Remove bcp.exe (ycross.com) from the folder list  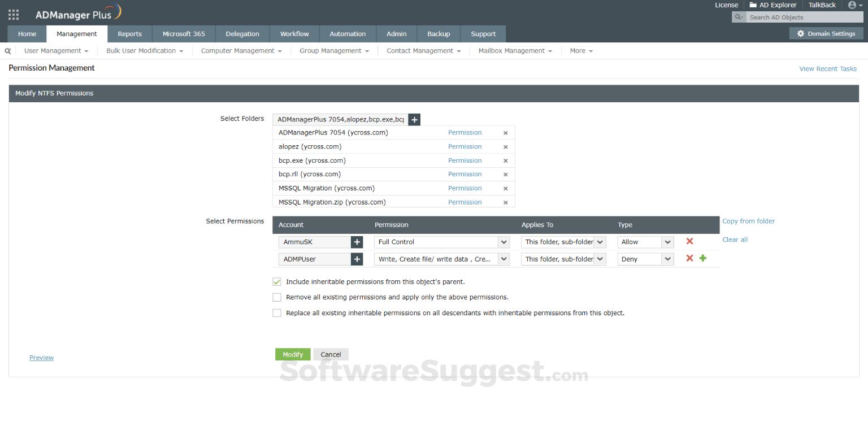coord(506,160)
